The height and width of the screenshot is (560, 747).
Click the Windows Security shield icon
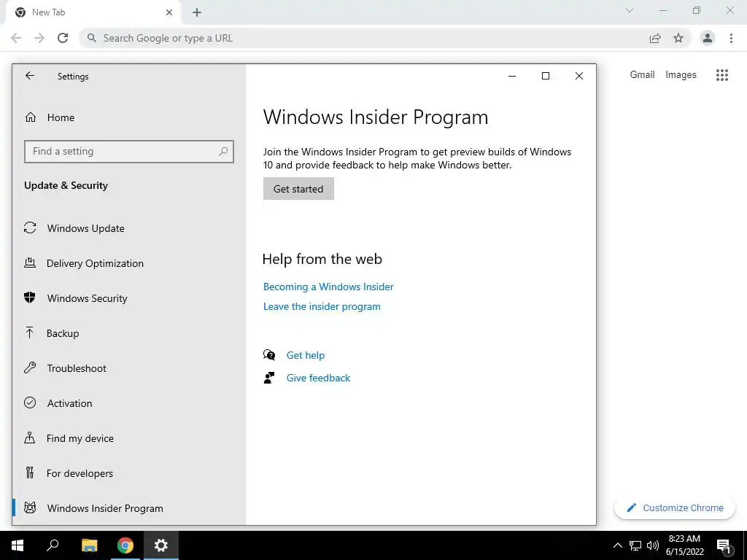point(30,297)
